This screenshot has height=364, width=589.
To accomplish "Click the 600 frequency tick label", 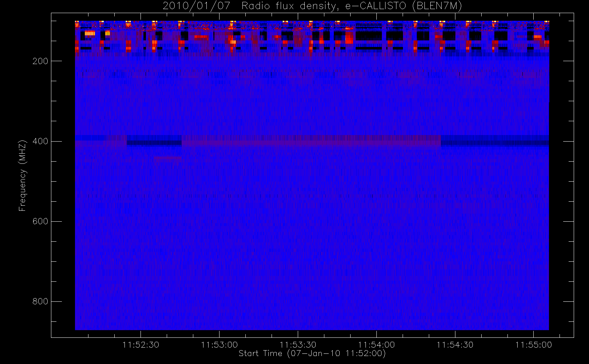I will (40, 221).
